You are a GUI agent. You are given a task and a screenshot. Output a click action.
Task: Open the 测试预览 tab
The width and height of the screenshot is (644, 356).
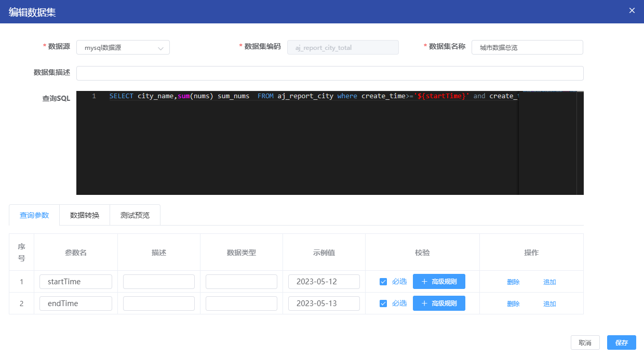(135, 215)
